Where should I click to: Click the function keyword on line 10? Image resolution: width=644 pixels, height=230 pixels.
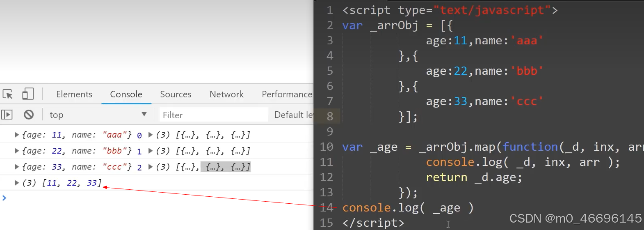(x=530, y=147)
